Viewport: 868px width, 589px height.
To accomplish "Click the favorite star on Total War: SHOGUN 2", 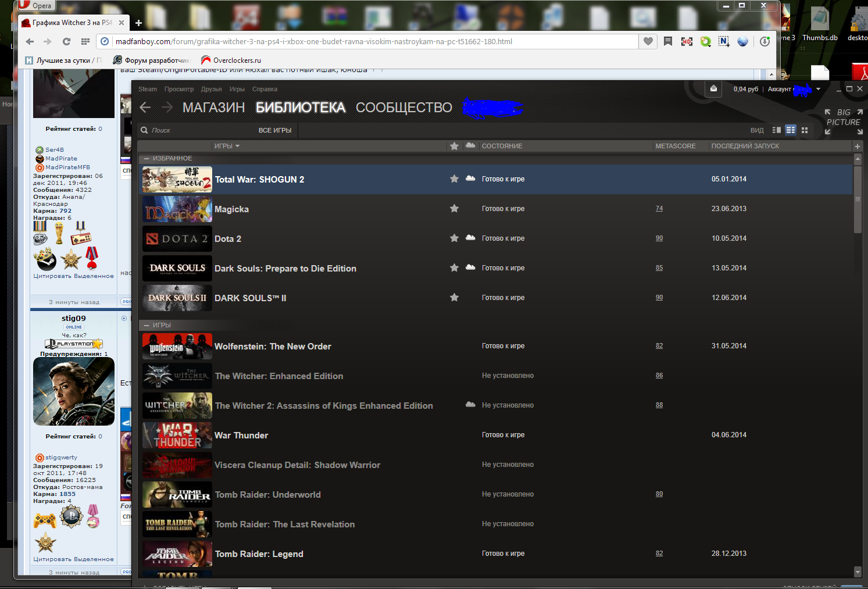I will [x=454, y=179].
